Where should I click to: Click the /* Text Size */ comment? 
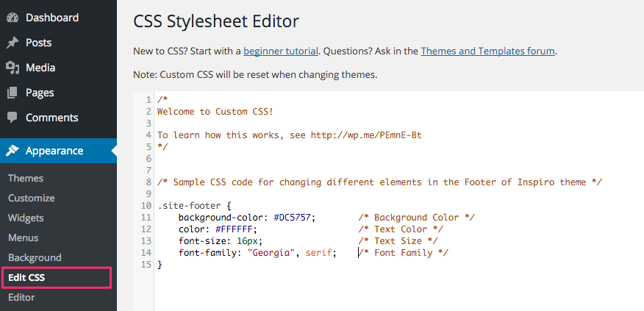[x=398, y=240]
